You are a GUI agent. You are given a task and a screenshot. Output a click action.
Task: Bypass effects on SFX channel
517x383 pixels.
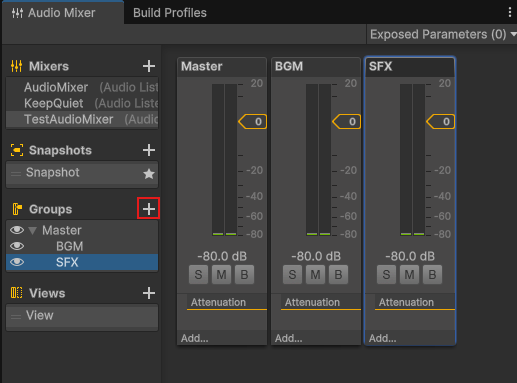pos(432,275)
